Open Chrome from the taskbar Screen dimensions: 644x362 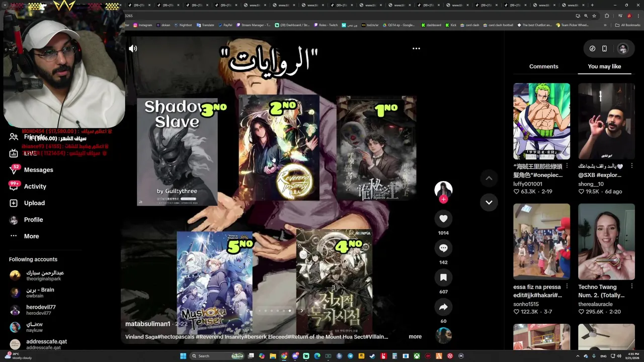284,356
